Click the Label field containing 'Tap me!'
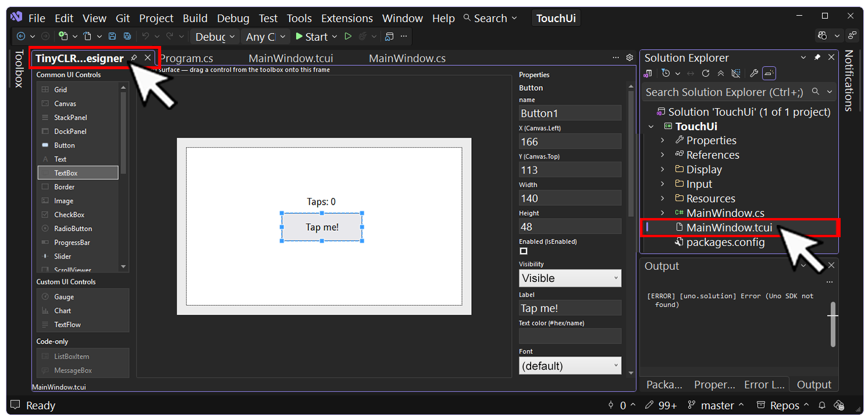Viewport: 868px width, 418px height. [x=570, y=308]
